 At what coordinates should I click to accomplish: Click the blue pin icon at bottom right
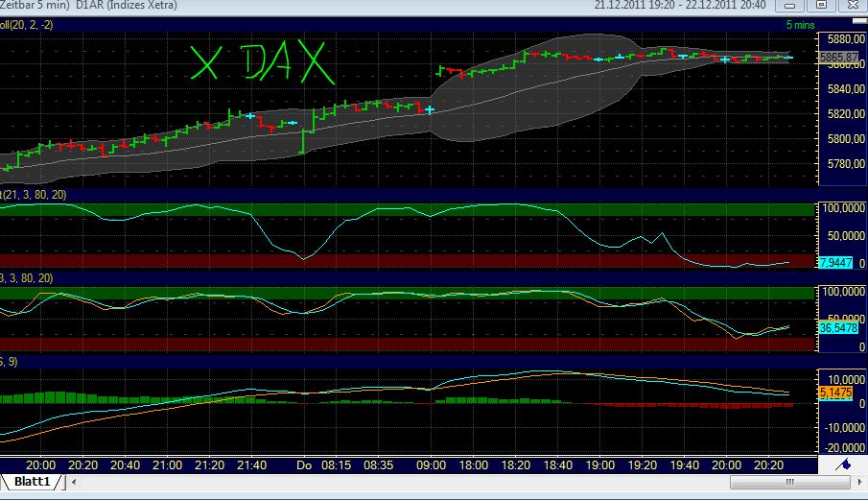pyautogui.click(x=844, y=464)
